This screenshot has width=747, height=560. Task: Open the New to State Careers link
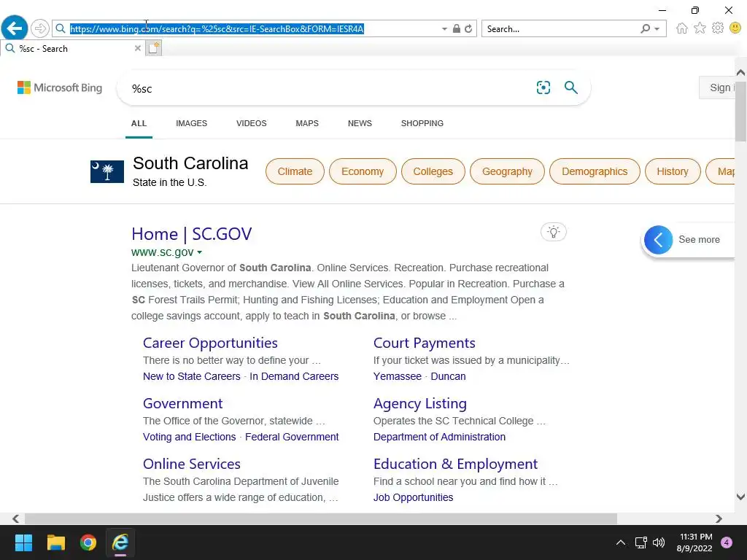(192, 376)
